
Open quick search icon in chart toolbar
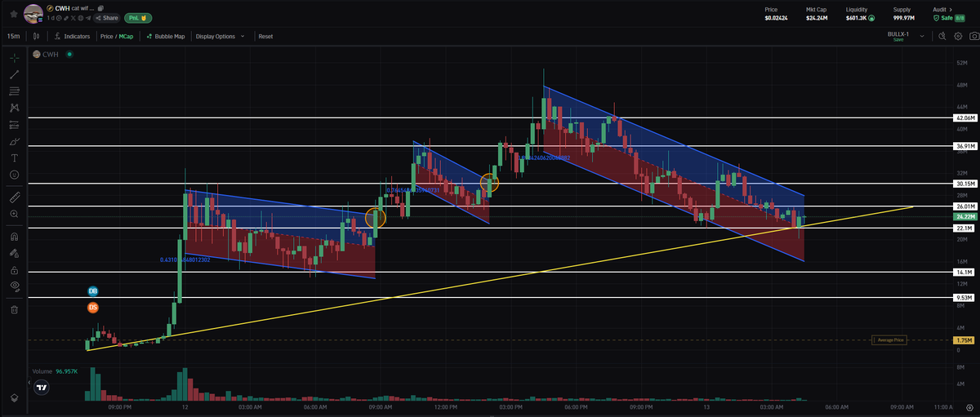(942, 36)
